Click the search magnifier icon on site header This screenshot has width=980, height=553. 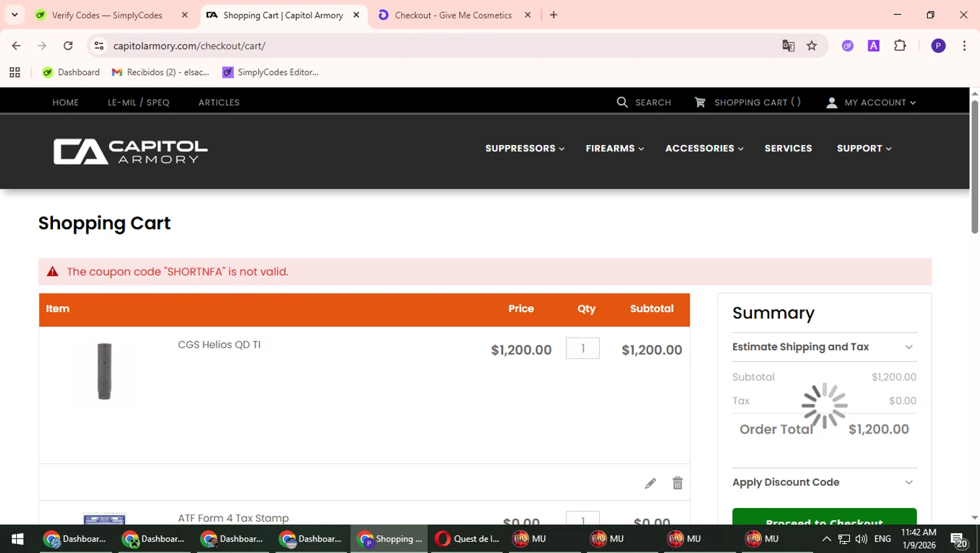point(622,103)
